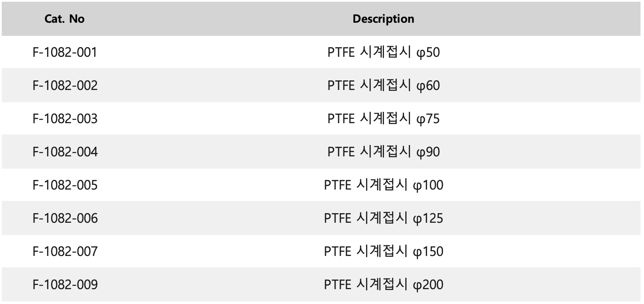Select catalog number F-1082-001
The height and width of the screenshot is (304, 644).
[65, 52]
